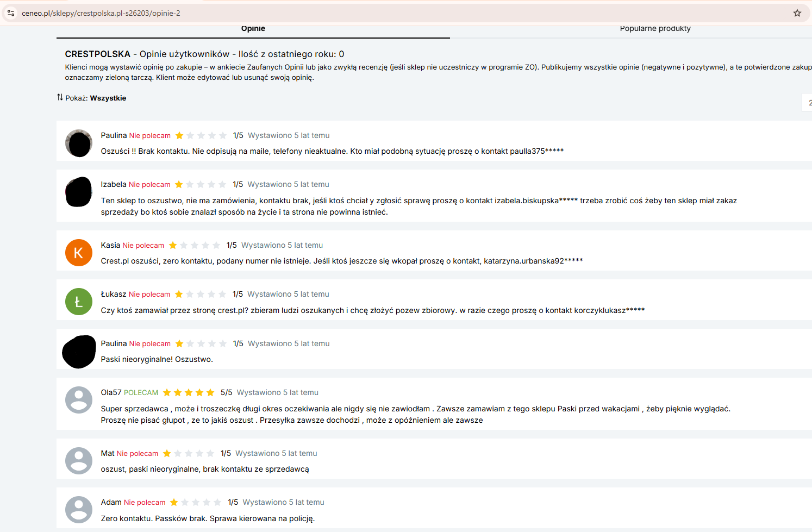Click 'Wystawiono 5 lat temu' on Łukasz's review

289,295
